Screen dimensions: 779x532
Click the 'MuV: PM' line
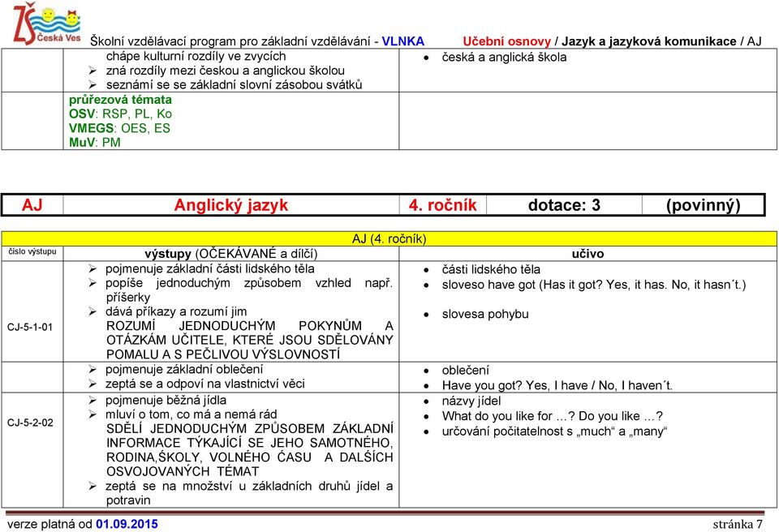(94, 143)
